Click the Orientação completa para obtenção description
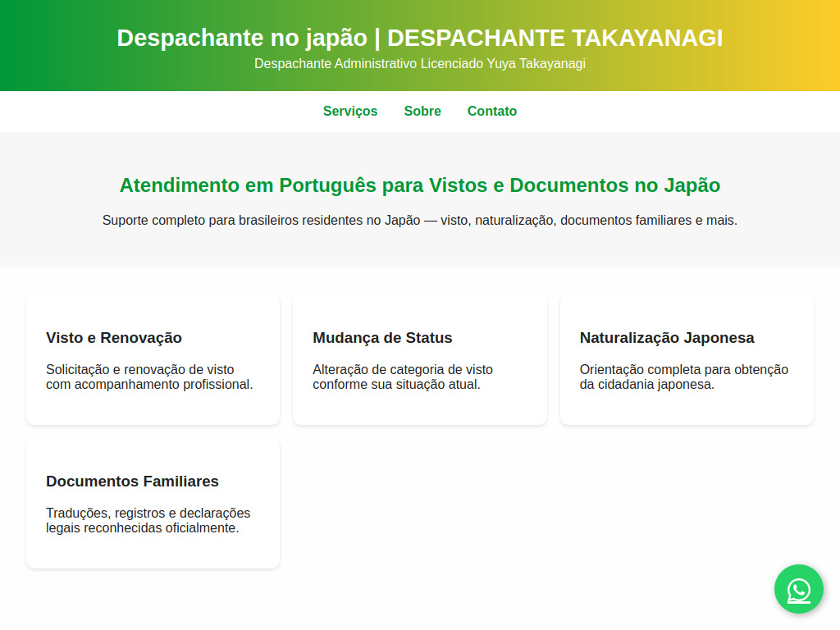Viewport: 840px width, 630px height. click(x=683, y=370)
